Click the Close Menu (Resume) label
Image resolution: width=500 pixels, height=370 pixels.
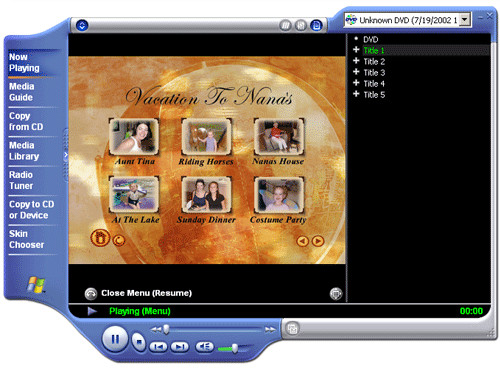(x=147, y=293)
